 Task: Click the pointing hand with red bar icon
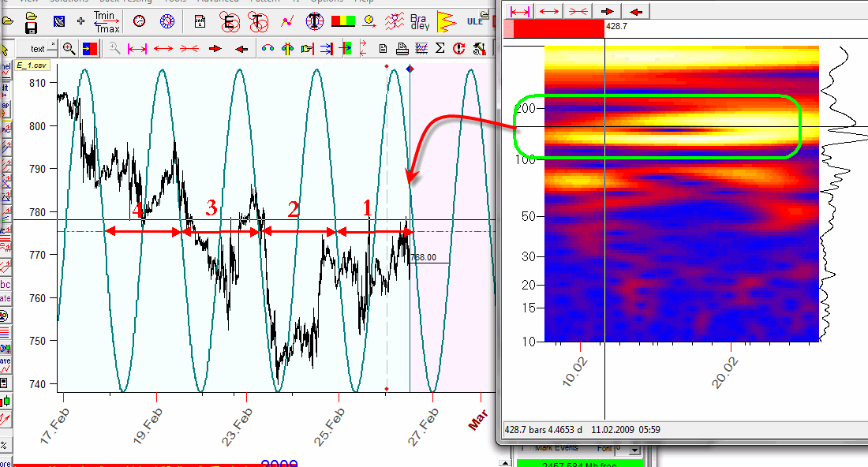[x=307, y=49]
